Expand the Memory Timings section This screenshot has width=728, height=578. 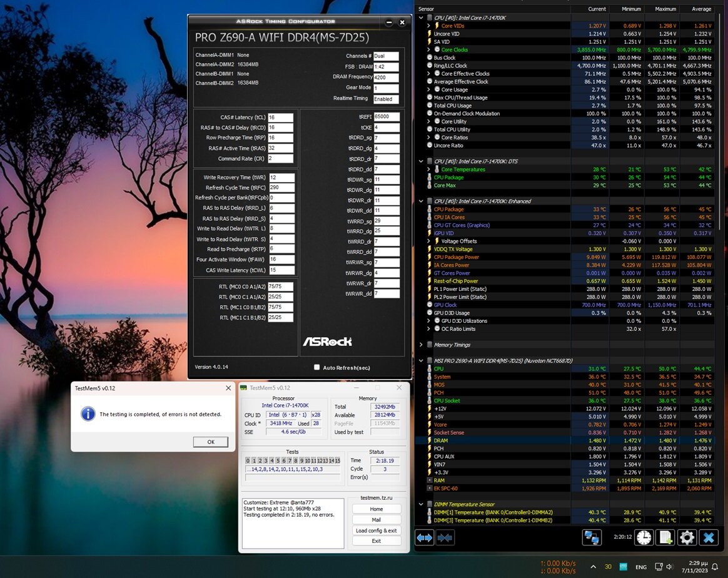421,345
